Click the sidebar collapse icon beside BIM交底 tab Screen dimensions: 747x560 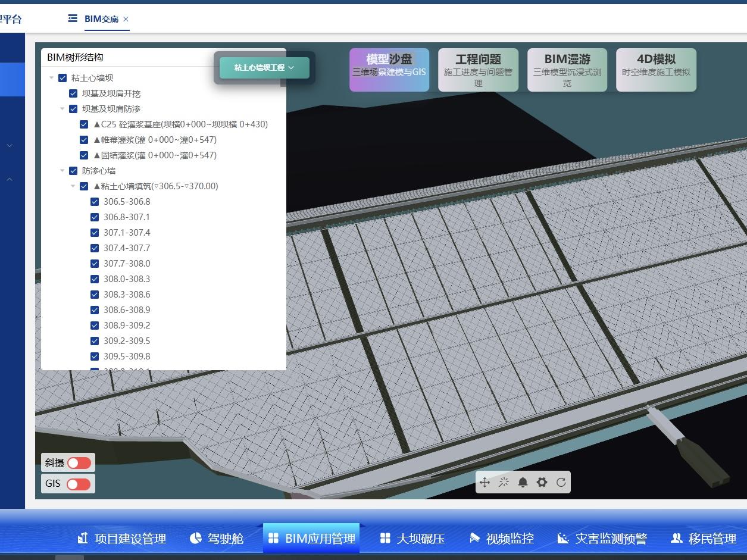pos(73,18)
